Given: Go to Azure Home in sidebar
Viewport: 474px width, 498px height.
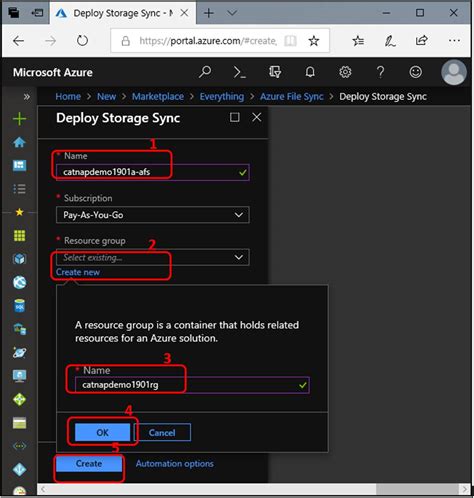Looking at the screenshot, I should [x=20, y=142].
